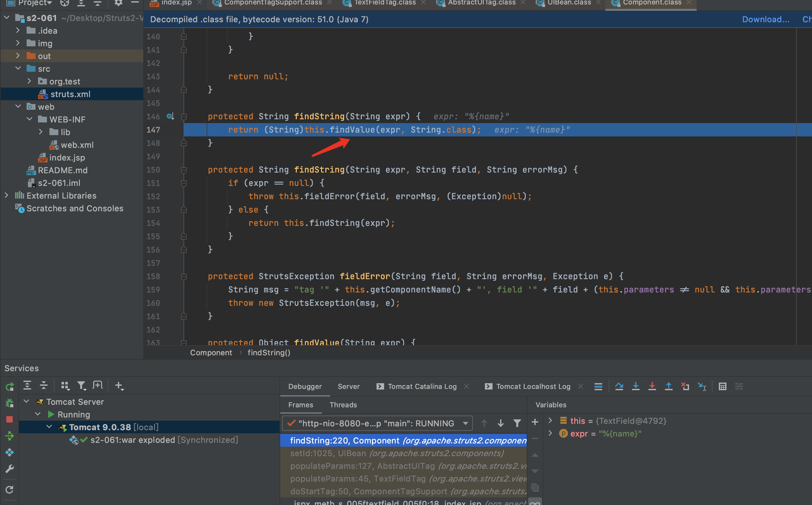
Task: Expand the lib folder
Action: point(40,132)
